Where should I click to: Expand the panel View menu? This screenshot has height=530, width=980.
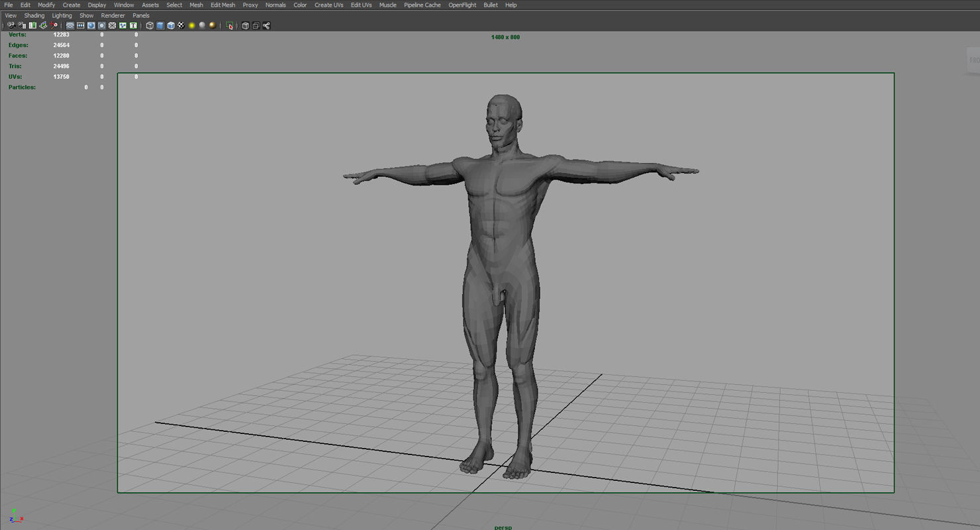pos(11,15)
